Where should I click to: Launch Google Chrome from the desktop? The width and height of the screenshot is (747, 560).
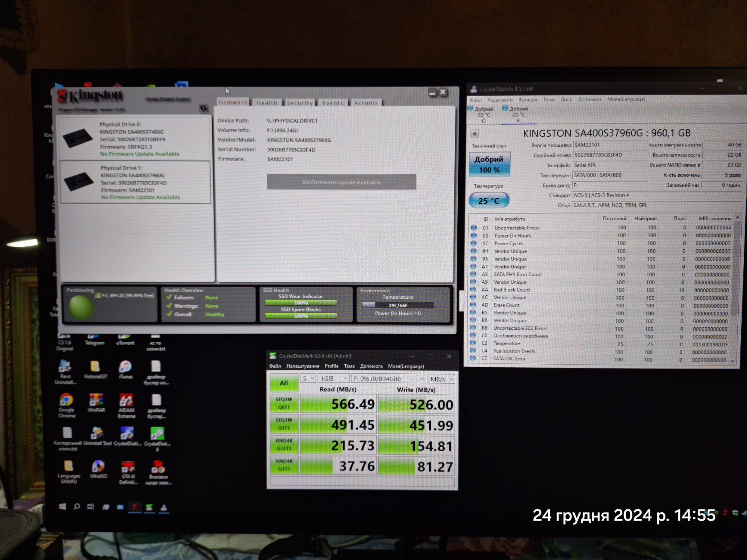[x=66, y=405]
